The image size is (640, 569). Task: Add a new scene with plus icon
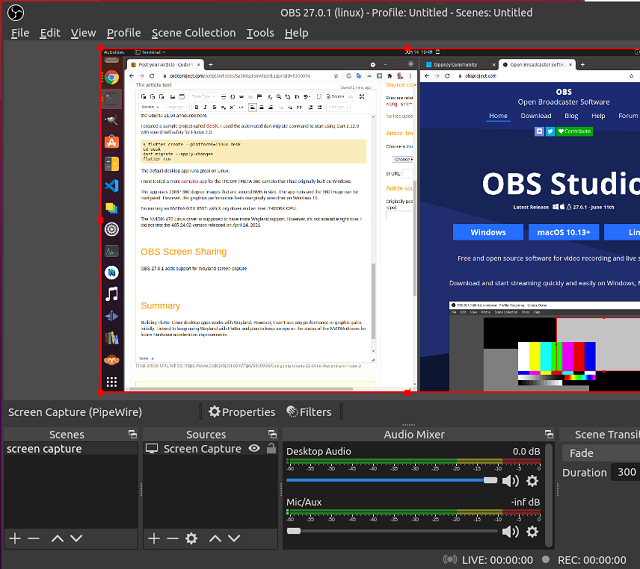tap(15, 538)
